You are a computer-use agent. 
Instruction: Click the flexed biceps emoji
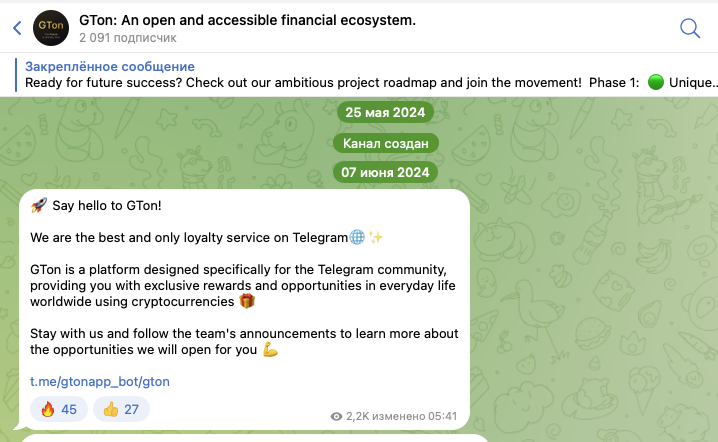coord(270,349)
